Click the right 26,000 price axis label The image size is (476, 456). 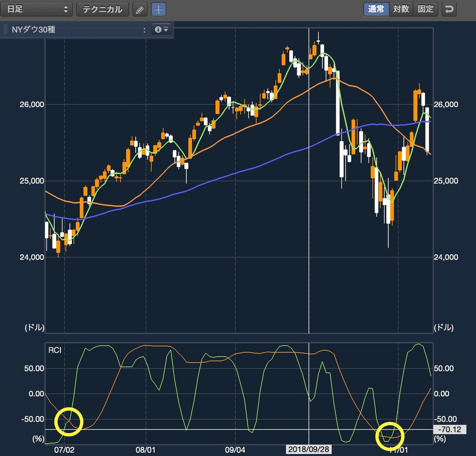tap(446, 105)
